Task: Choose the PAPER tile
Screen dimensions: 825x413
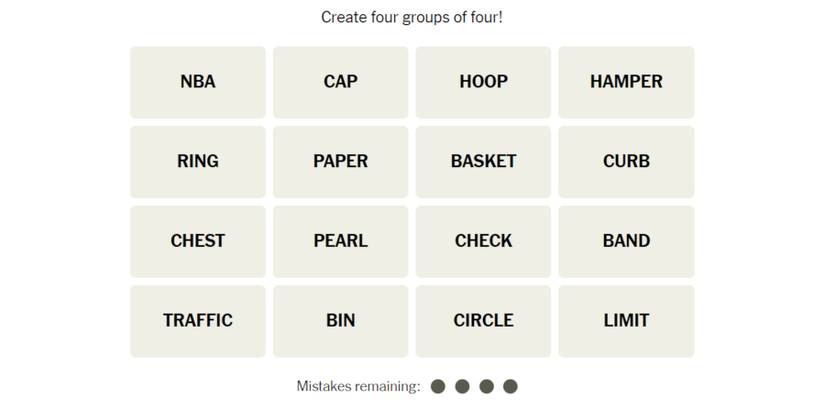Action: pyautogui.click(x=340, y=161)
